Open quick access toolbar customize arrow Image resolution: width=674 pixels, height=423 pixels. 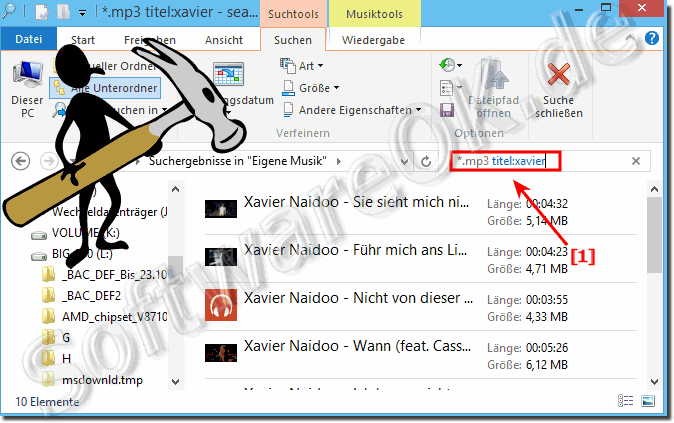pos(82,13)
